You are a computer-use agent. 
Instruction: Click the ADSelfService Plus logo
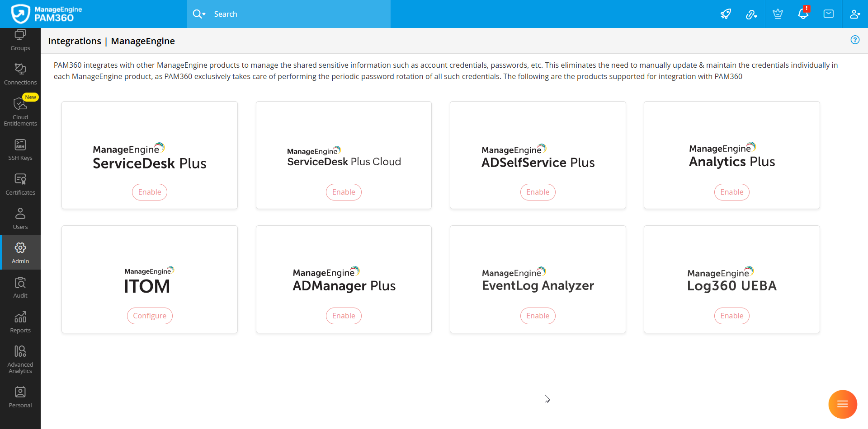point(538,156)
